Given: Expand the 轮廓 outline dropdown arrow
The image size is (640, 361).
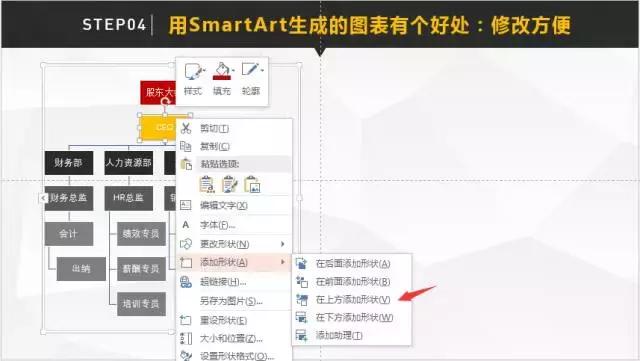Looking at the screenshot, I should coord(262,71).
